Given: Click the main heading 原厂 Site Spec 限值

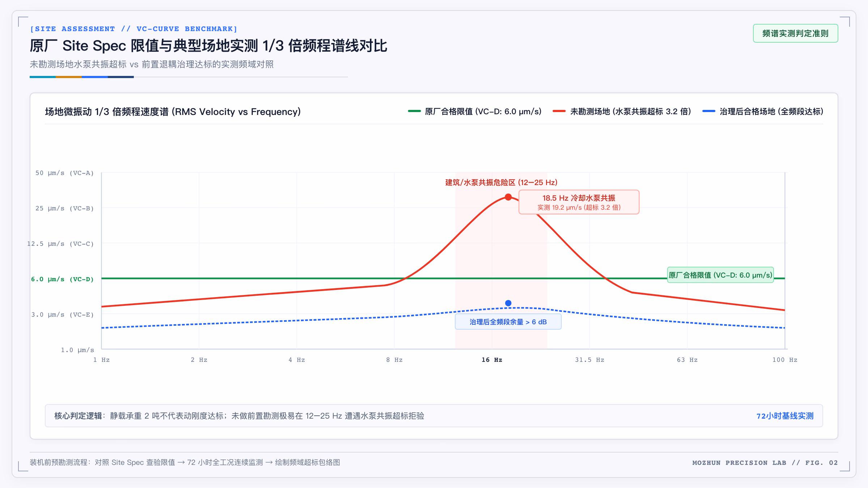Looking at the screenshot, I should (x=208, y=46).
